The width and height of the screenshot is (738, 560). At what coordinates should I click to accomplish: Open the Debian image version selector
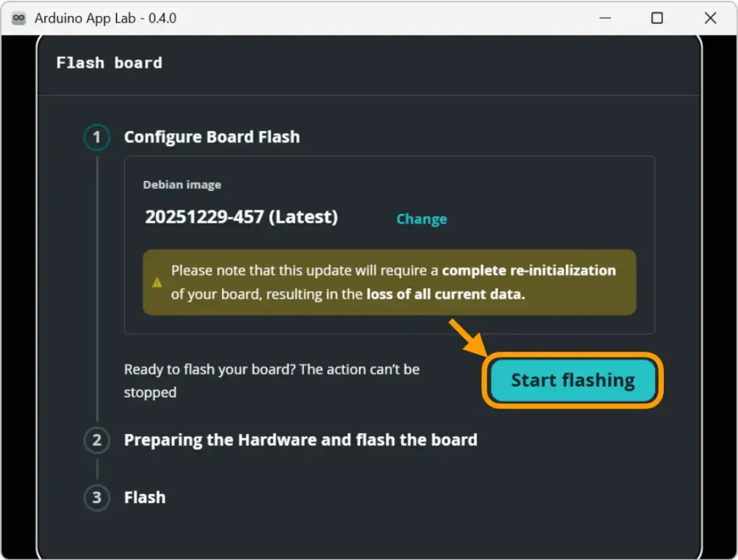click(422, 219)
